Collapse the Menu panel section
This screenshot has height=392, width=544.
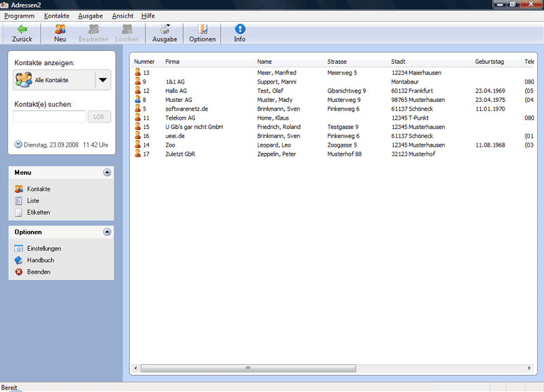click(107, 173)
